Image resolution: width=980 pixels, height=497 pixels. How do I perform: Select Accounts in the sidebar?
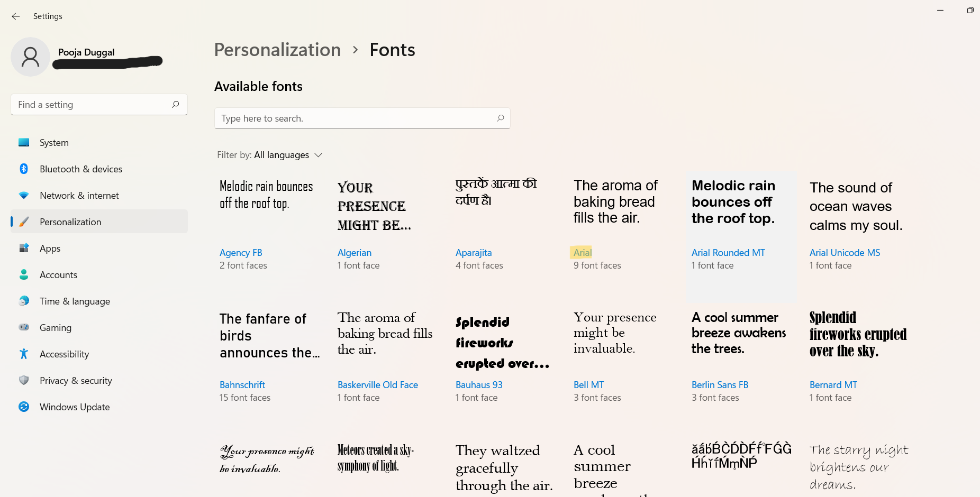pos(58,275)
